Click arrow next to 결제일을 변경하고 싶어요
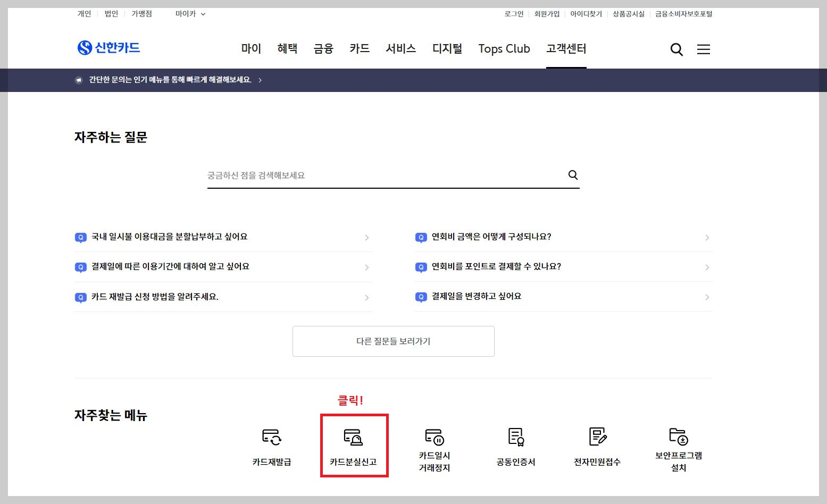Image resolution: width=827 pixels, height=504 pixels. coord(707,297)
